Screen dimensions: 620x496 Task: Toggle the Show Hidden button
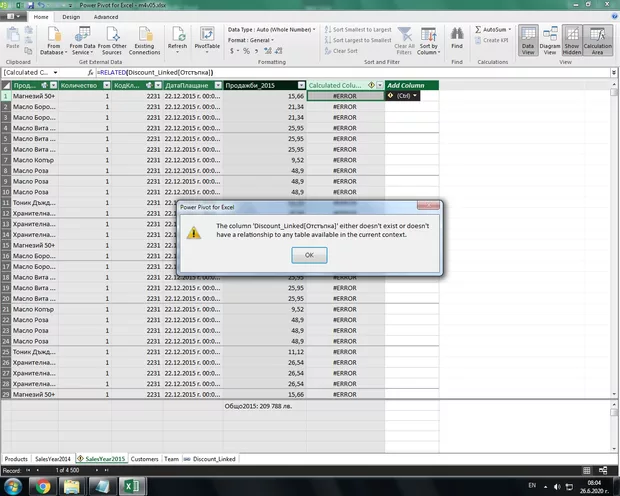[x=571, y=40]
